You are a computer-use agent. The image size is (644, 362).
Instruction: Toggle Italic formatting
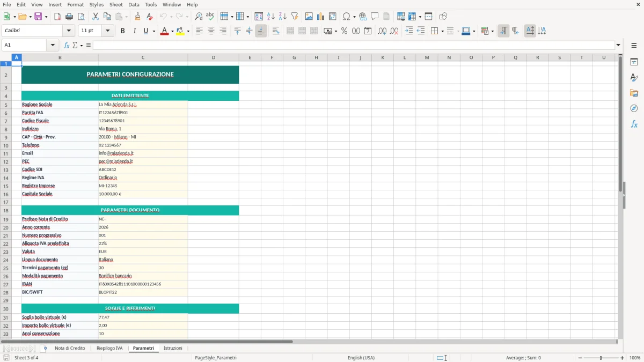click(134, 31)
